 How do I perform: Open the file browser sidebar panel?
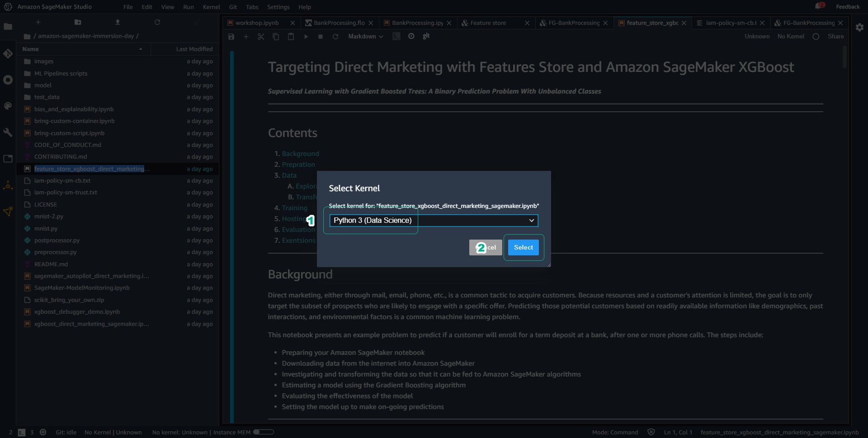pyautogui.click(x=8, y=27)
